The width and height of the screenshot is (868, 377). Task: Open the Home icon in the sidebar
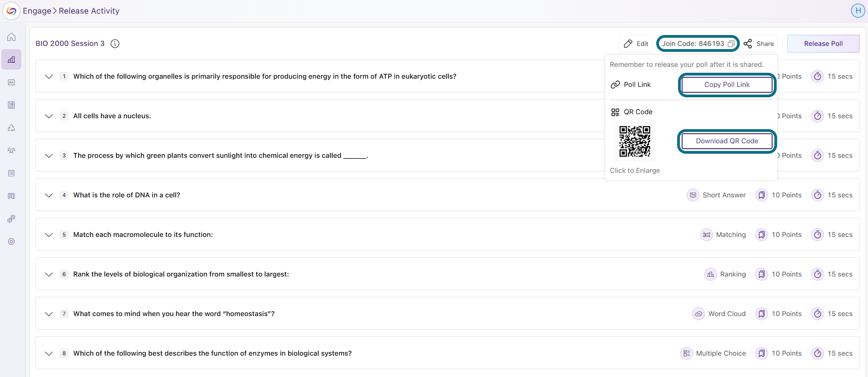pyautogui.click(x=11, y=37)
